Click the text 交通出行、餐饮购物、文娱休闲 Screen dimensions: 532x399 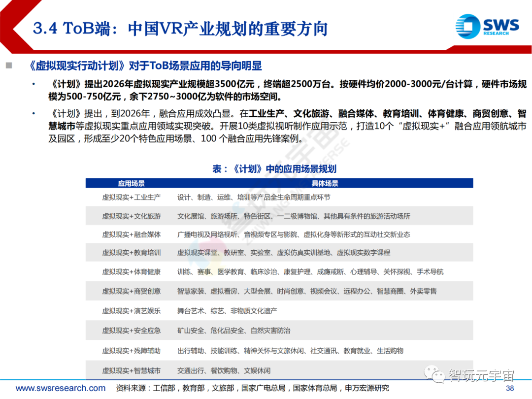224,370
